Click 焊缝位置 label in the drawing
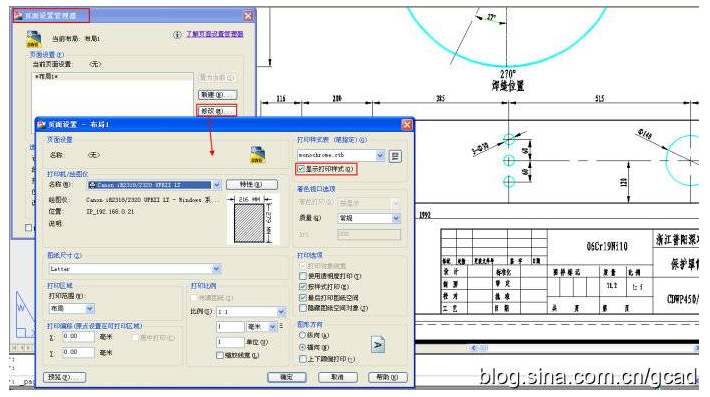Image resolution: width=710 pixels, height=397 pixels. tap(508, 86)
